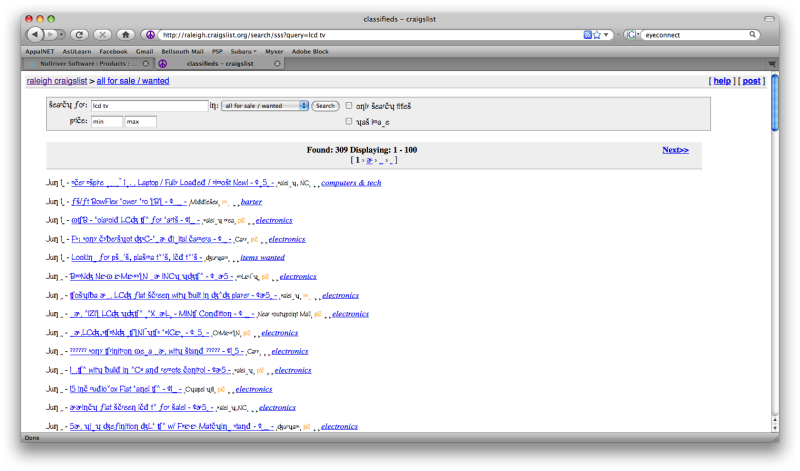Screen dimensions: 800x471
Task: Open the Bellsouth Mail bookmark
Action: (182, 52)
